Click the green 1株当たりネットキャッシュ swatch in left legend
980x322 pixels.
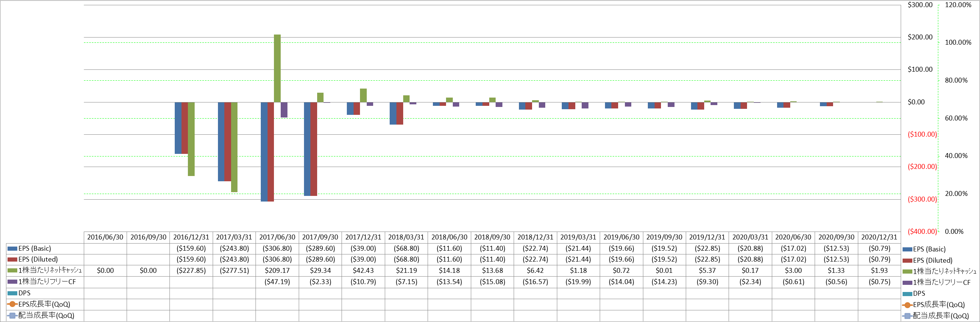(12, 271)
